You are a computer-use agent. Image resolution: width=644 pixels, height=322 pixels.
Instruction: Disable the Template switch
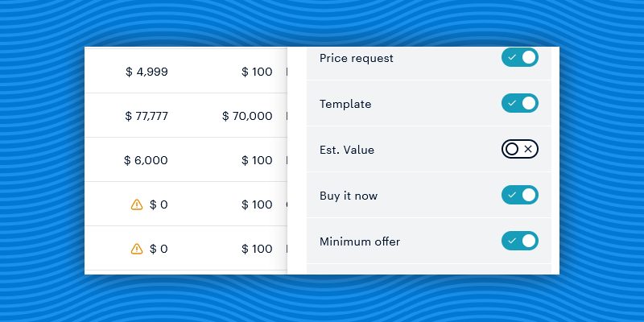click(x=519, y=104)
